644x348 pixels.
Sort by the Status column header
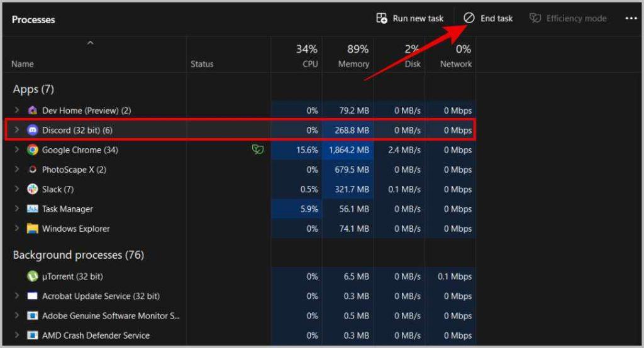[202, 64]
